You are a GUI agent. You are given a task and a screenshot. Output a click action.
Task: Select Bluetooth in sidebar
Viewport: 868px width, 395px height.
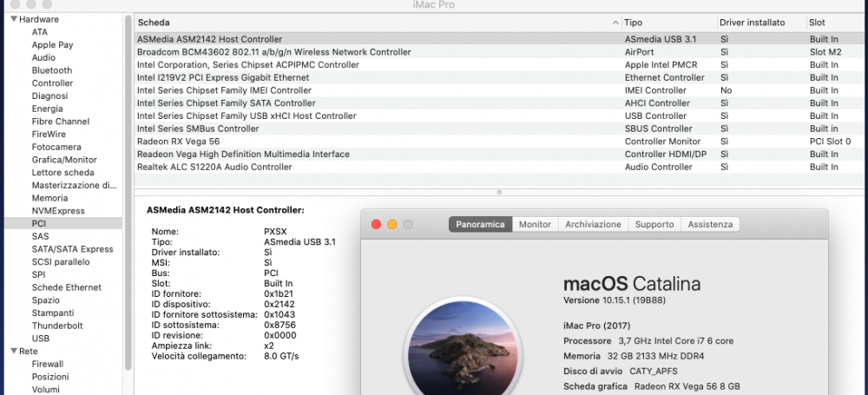pyautogui.click(x=51, y=70)
